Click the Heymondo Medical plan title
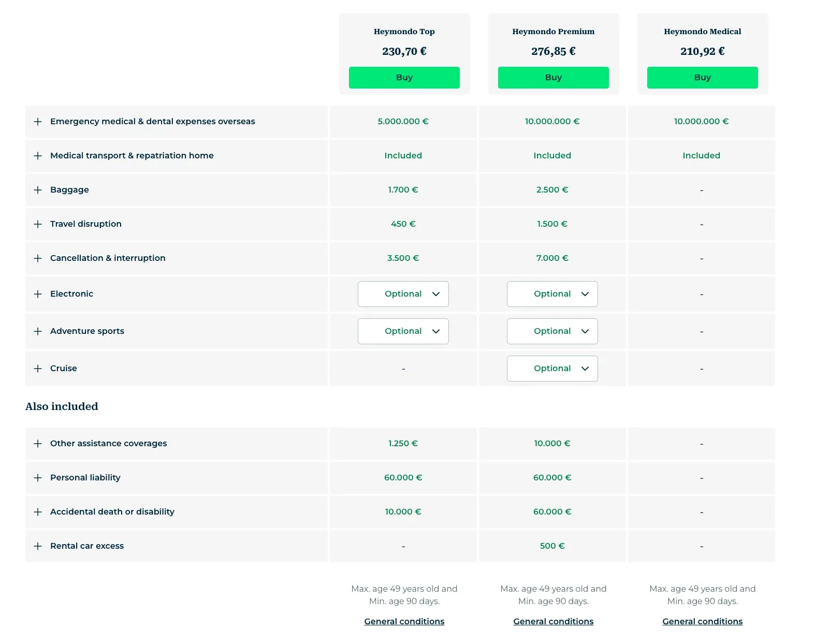The image size is (815, 644). tap(703, 32)
